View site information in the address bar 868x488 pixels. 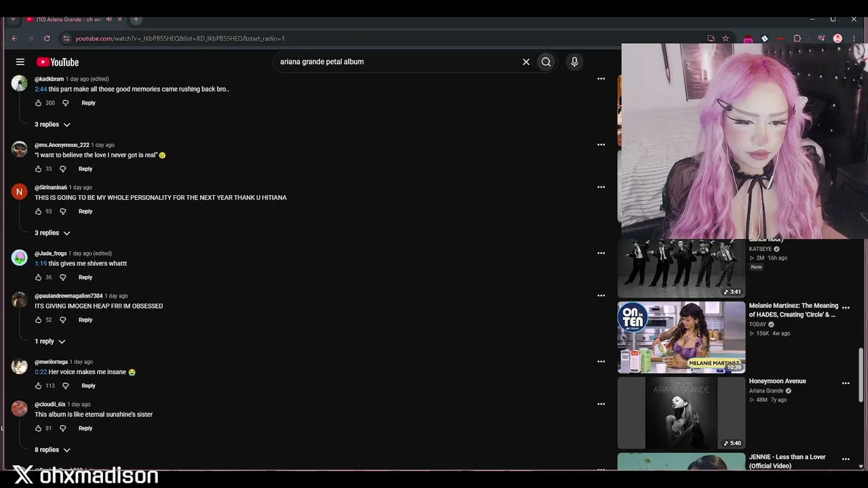(66, 39)
